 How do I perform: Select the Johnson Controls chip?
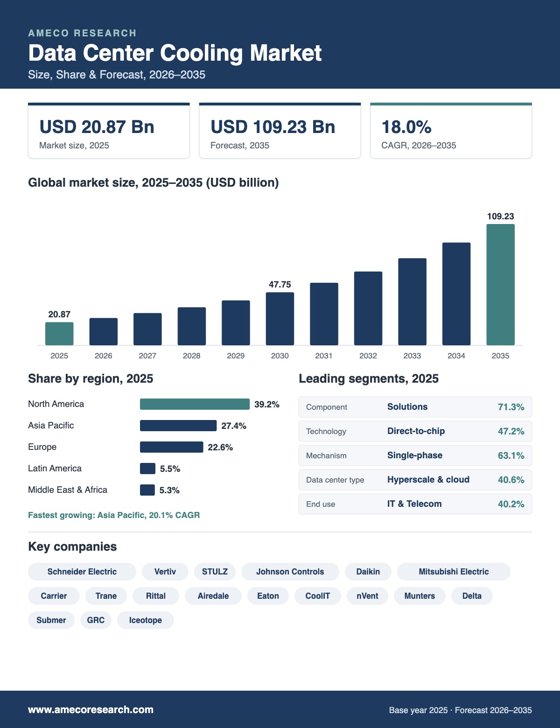(x=290, y=572)
